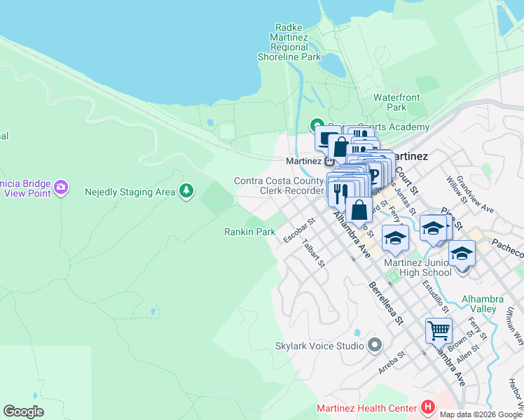This screenshot has height=420, width=524.
Task: Open the coffee cup cafe marker
Action: (x=323, y=138)
